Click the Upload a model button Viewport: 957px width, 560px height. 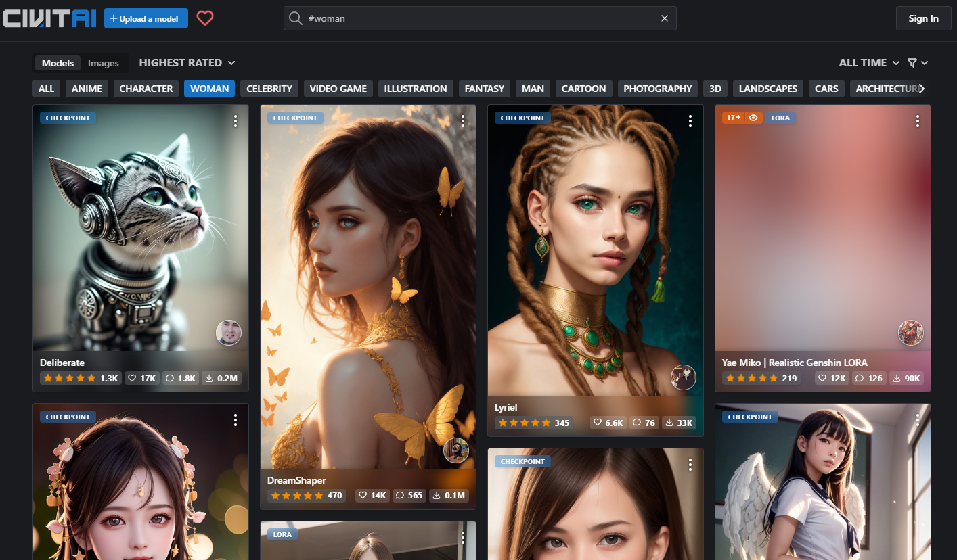click(146, 18)
